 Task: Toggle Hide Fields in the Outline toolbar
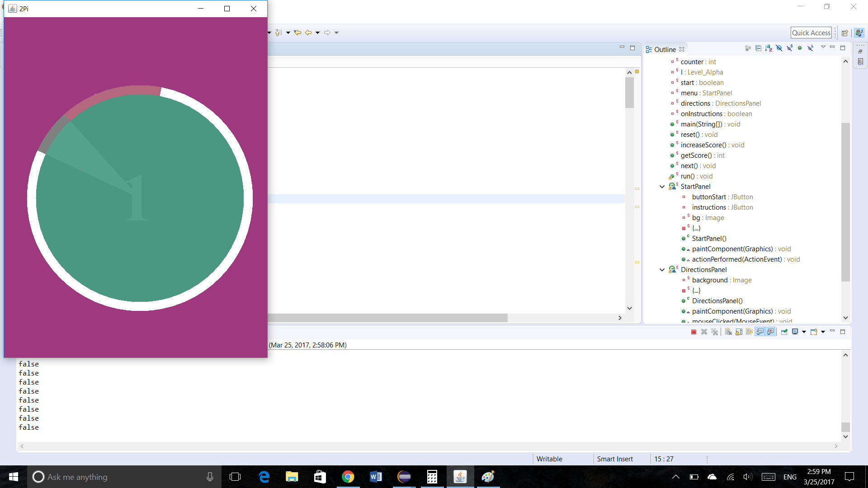click(x=779, y=48)
